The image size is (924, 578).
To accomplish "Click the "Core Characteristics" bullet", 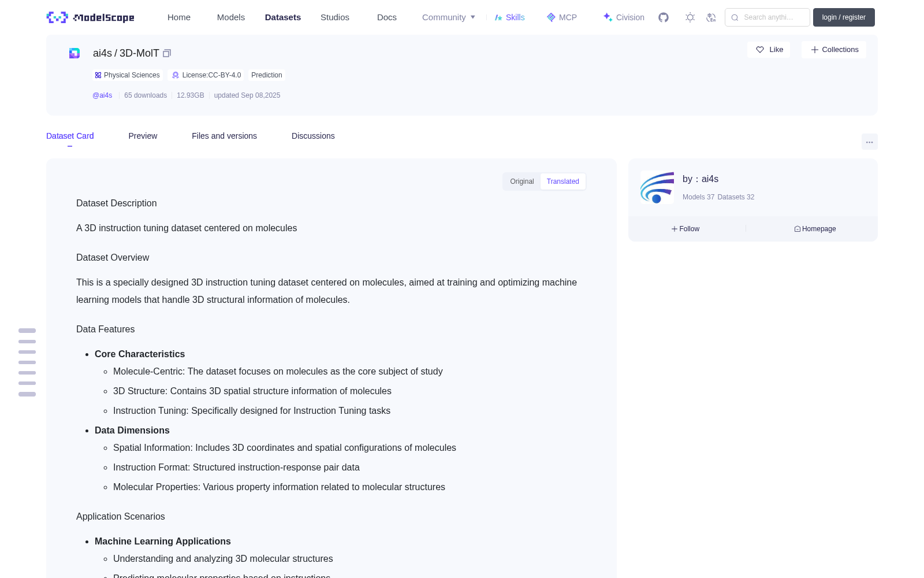I will 140,354.
